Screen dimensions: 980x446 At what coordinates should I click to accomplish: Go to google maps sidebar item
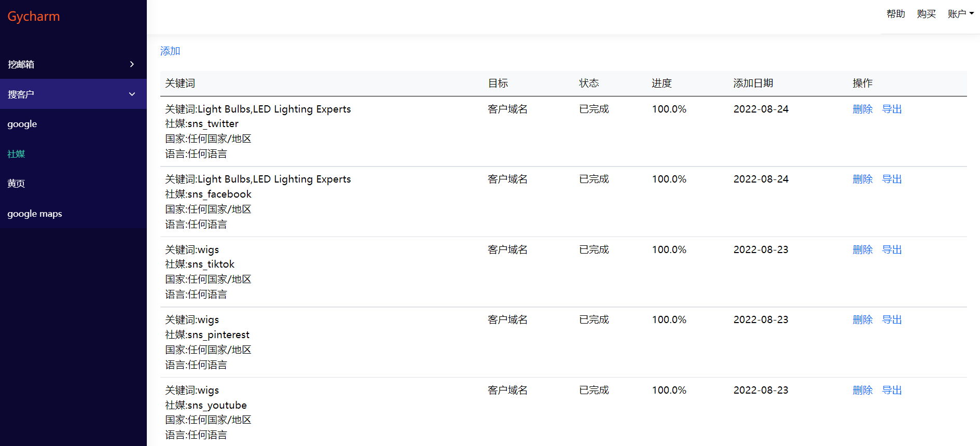(35, 214)
